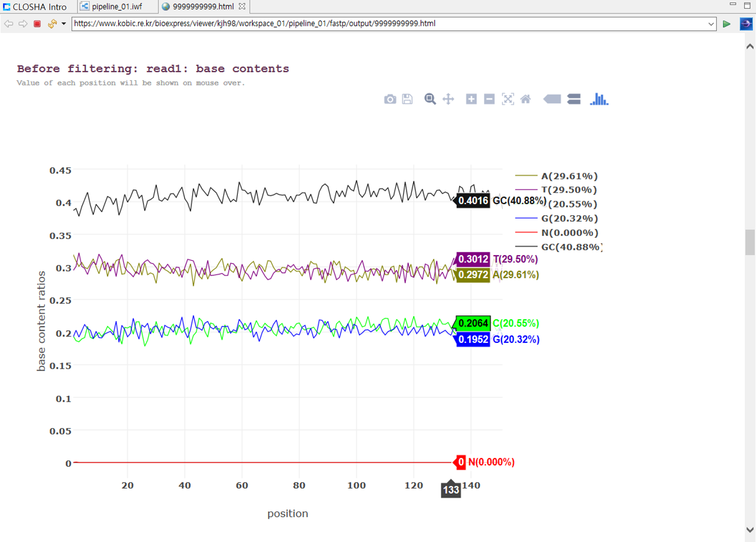The height and width of the screenshot is (542, 756).
Task: Click the green Go button
Action: [727, 24]
